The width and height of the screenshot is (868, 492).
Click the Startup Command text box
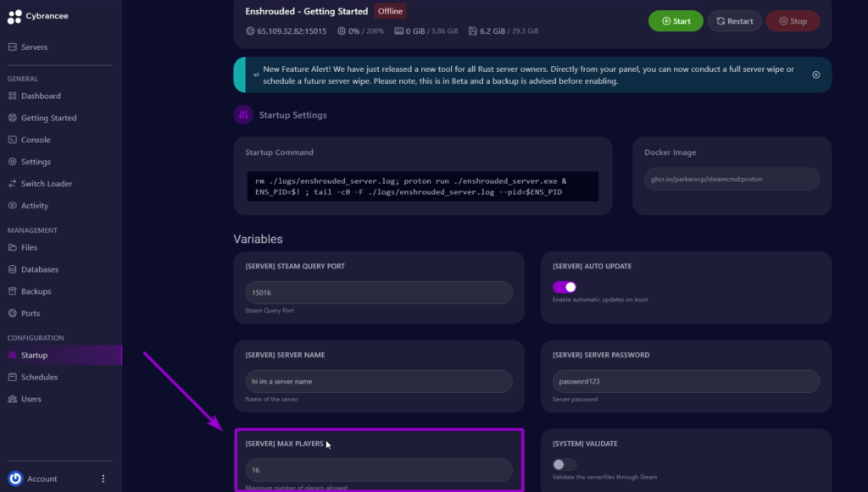tap(422, 186)
